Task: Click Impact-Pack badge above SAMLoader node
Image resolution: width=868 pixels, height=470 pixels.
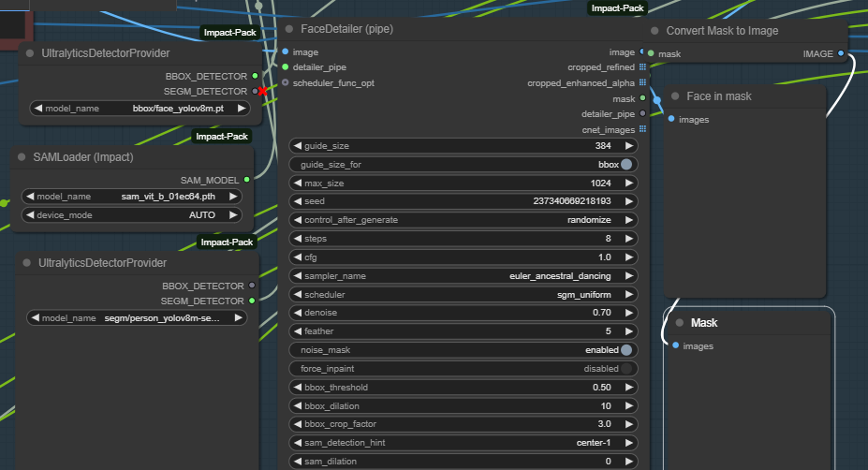Action: [x=221, y=136]
